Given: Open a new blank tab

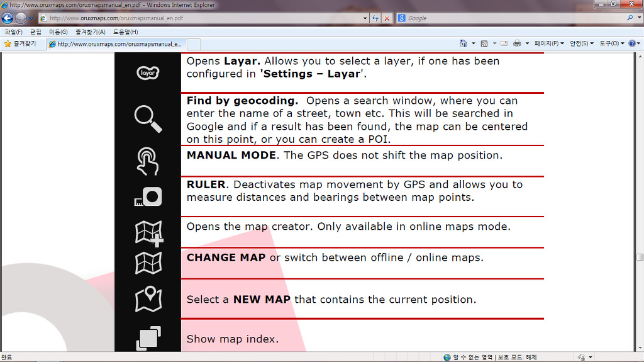Looking at the screenshot, I should click(x=194, y=44).
